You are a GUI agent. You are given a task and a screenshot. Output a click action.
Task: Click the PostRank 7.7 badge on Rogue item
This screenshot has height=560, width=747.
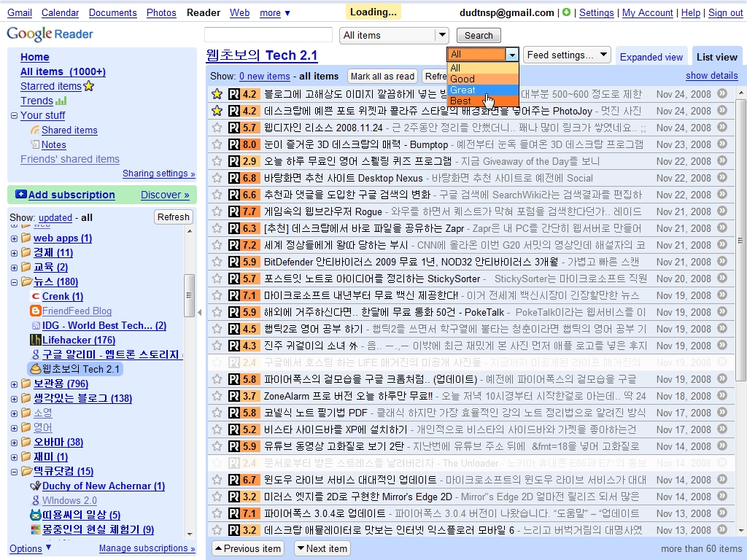(x=243, y=211)
